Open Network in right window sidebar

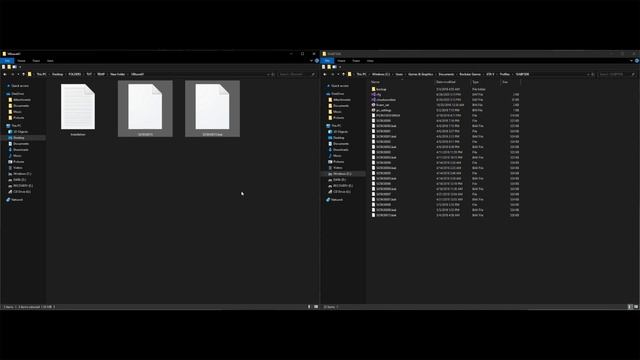click(335, 200)
